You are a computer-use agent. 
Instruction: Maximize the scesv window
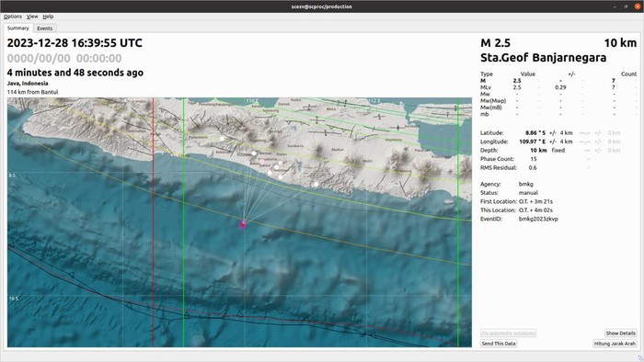pos(626,6)
